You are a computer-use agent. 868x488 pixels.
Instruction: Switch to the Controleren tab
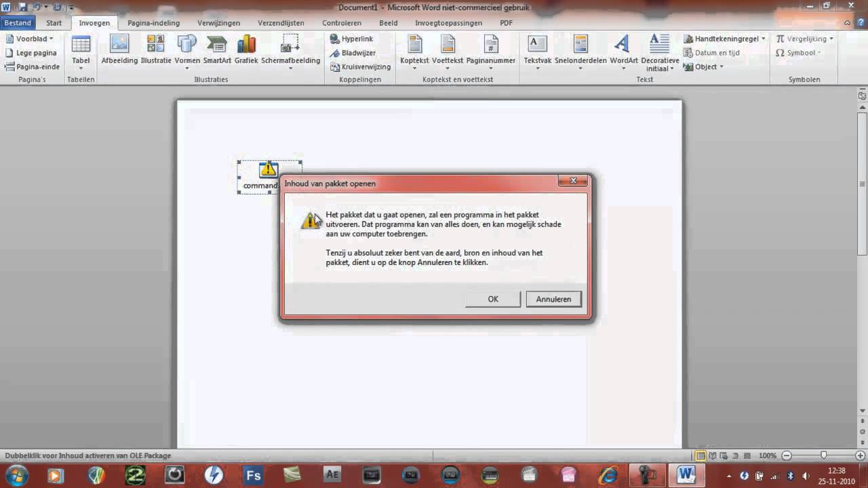coord(342,22)
